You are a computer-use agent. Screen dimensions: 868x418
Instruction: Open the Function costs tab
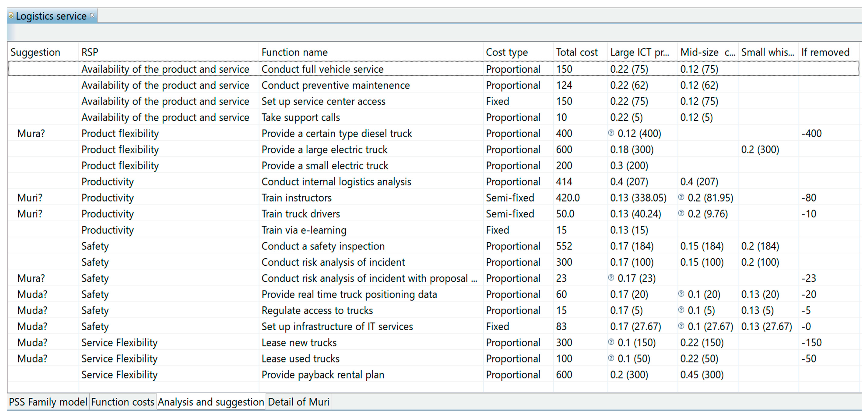click(x=123, y=402)
